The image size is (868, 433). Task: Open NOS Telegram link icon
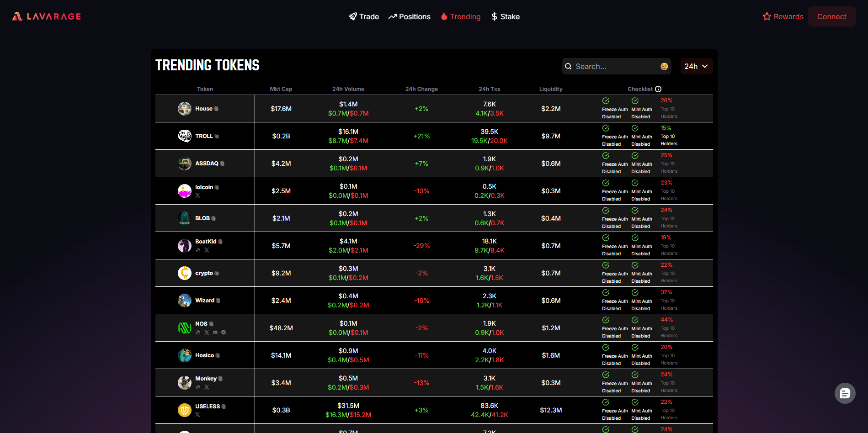coord(224,333)
